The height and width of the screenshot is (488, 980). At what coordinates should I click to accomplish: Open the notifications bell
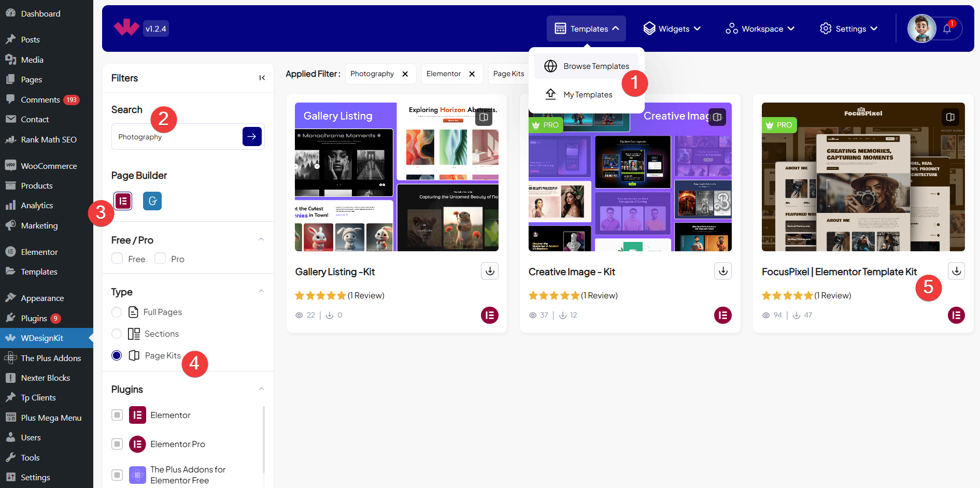point(947,29)
